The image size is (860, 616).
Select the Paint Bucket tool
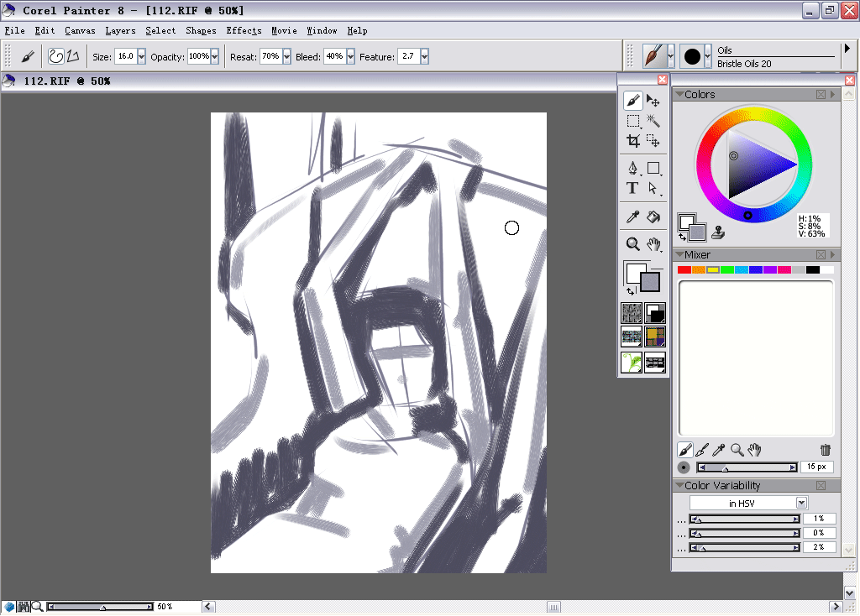click(x=653, y=217)
